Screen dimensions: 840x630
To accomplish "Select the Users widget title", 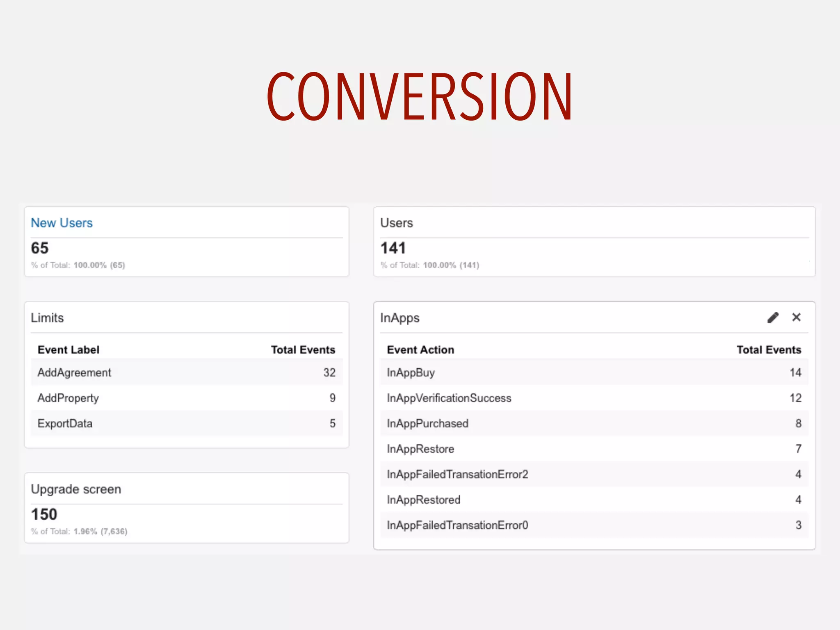I will tap(396, 223).
